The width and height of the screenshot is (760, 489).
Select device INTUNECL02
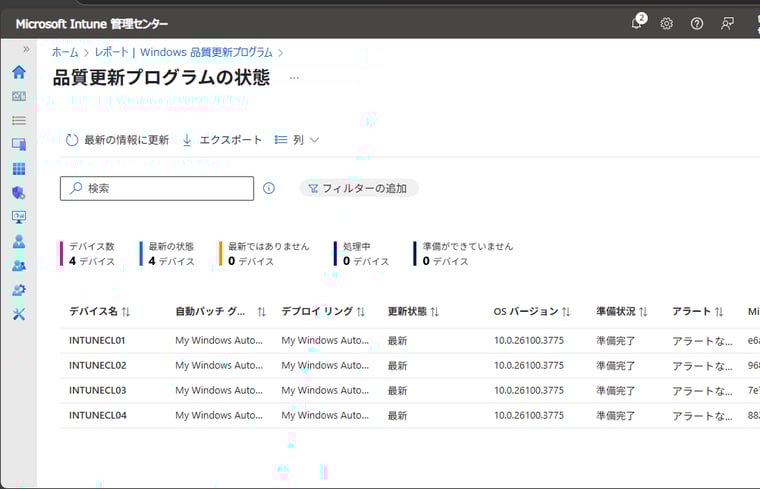pyautogui.click(x=97, y=365)
